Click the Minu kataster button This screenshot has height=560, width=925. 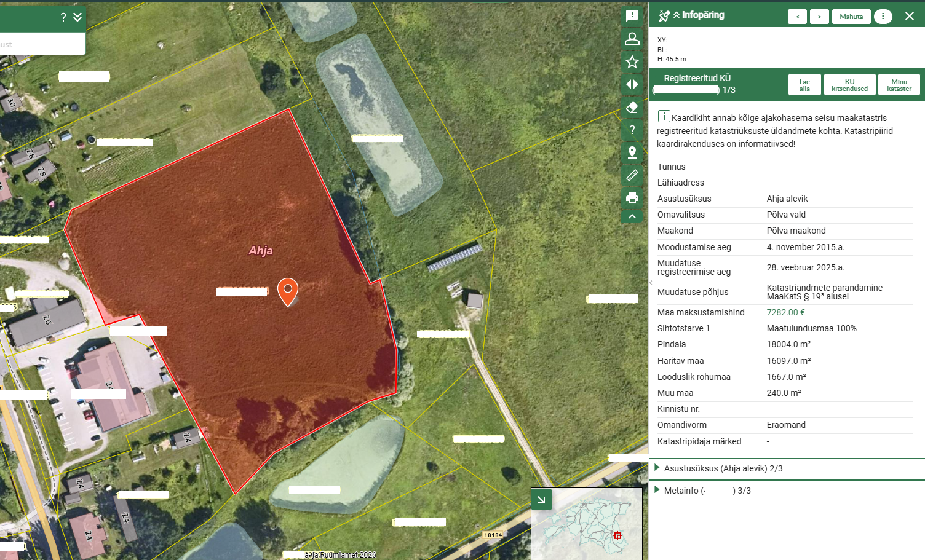(x=899, y=85)
